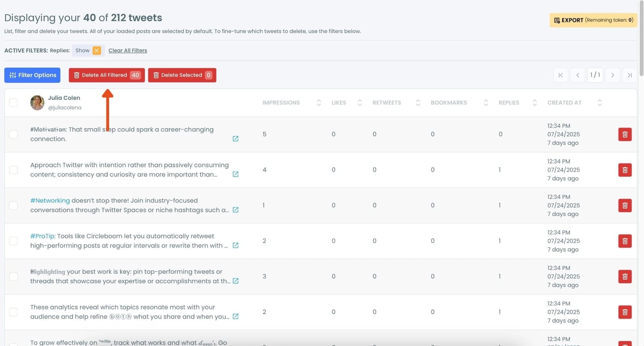Toggle the select-all checkbox in table header
This screenshot has width=644, height=346.
coord(13,103)
